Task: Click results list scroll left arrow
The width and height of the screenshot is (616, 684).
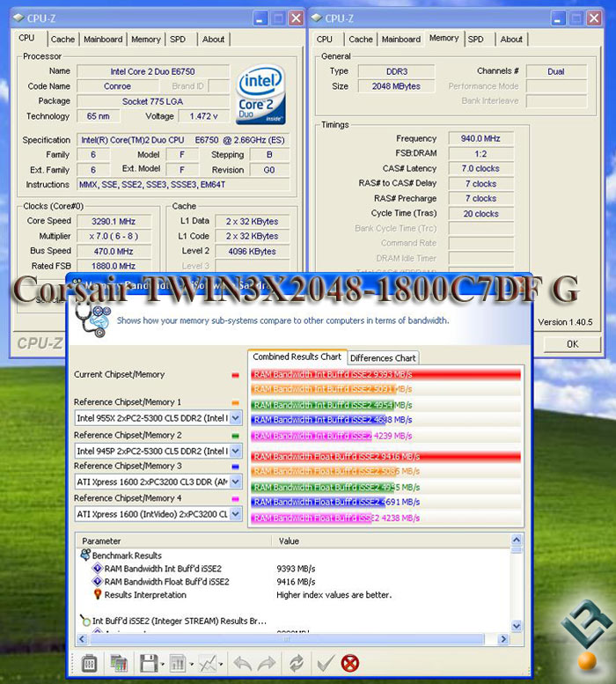Action: 82,639
